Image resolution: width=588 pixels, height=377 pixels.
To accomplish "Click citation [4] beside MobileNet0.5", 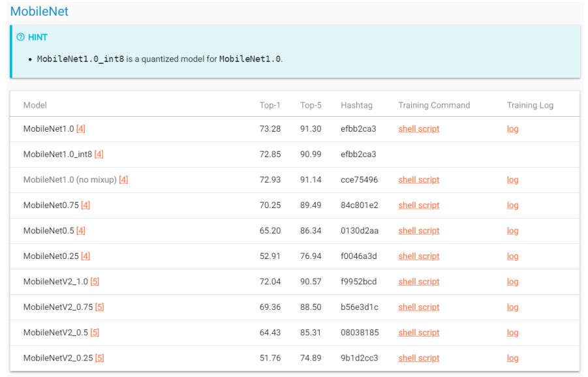I will [81, 231].
